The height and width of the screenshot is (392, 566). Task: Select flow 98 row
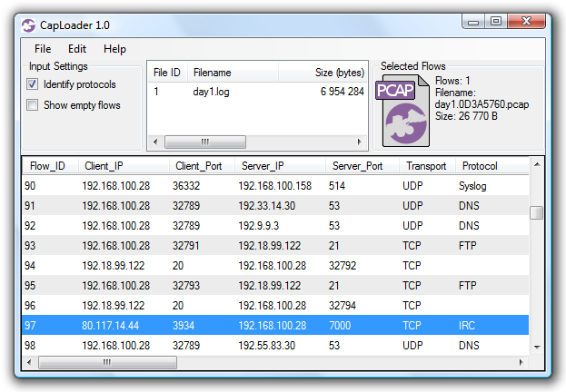pos(275,346)
